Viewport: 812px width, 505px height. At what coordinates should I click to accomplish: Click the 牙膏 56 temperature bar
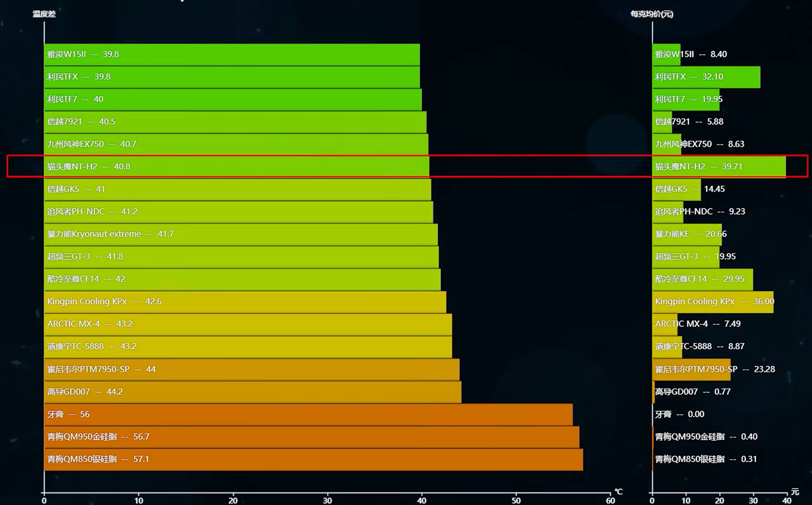pos(308,414)
